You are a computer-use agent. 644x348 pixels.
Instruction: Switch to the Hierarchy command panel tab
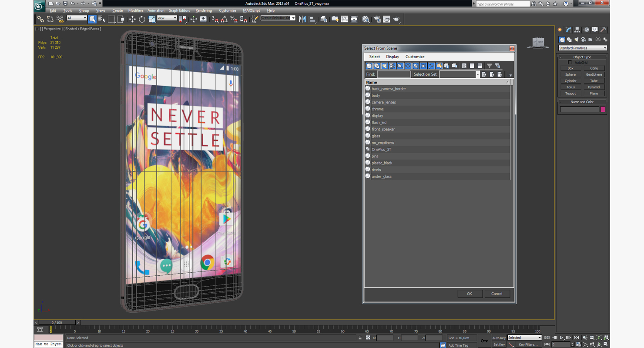pyautogui.click(x=577, y=30)
